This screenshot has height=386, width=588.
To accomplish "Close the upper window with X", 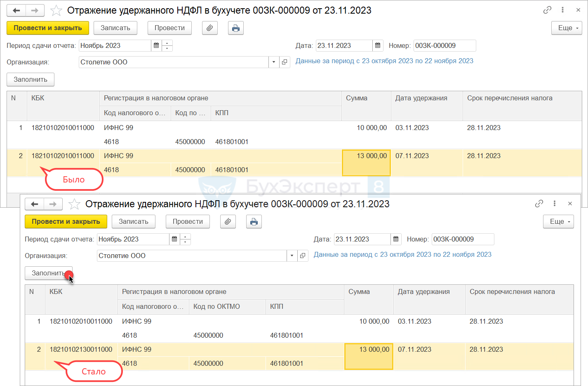I will tap(578, 10).
